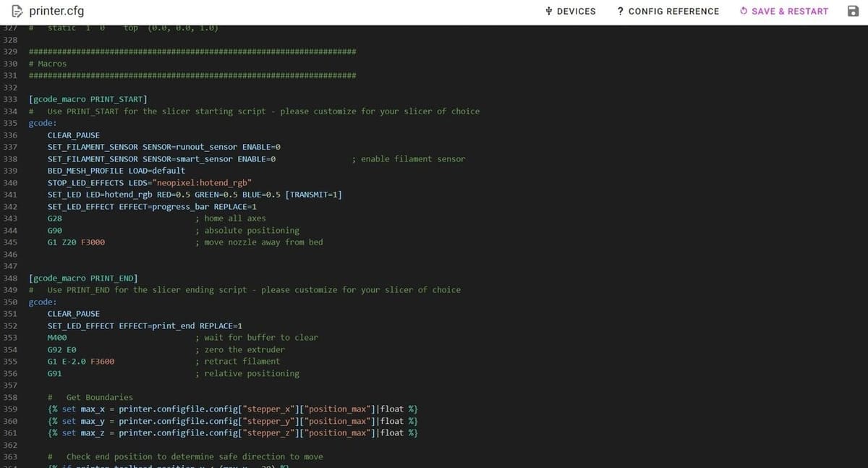
Task: Click SAVE & RESTART button
Action: [x=783, y=11]
